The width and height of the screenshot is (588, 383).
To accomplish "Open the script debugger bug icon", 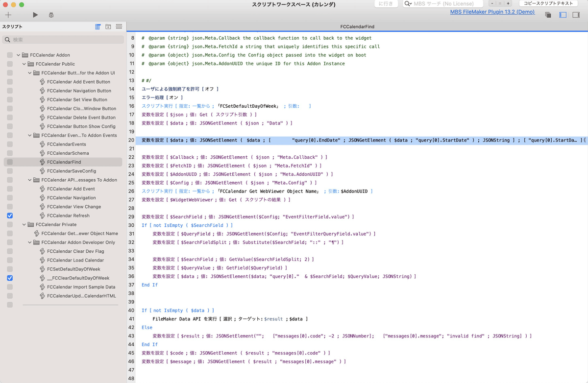I will (x=50, y=15).
